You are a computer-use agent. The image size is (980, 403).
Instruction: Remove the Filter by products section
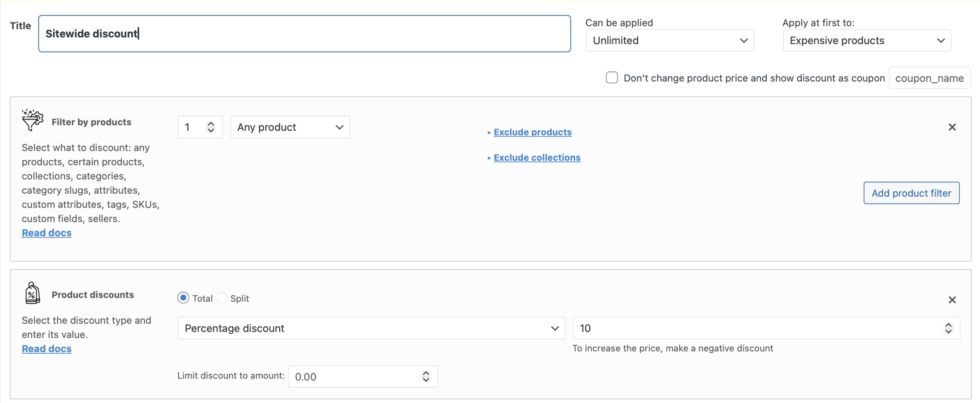click(x=952, y=127)
